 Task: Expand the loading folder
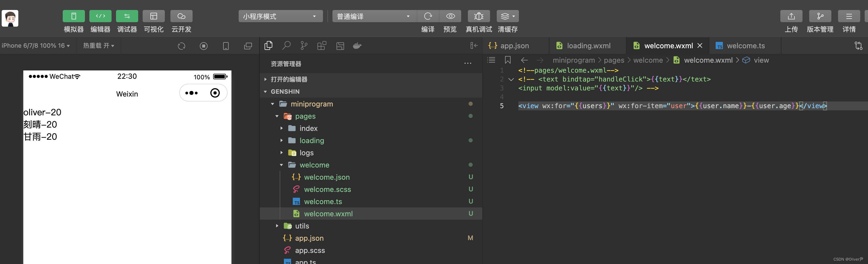tap(371, 140)
